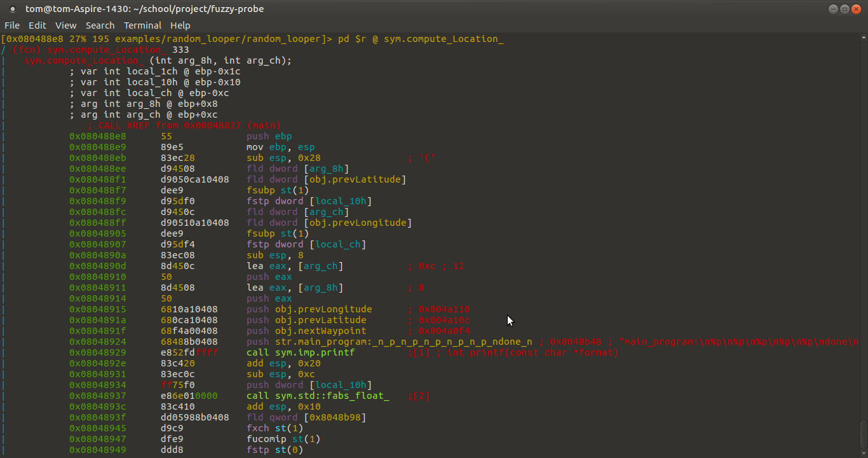Click 'arg int arg_8h @ ebp+0x8' line
This screenshot has height=458, width=868.
click(144, 104)
